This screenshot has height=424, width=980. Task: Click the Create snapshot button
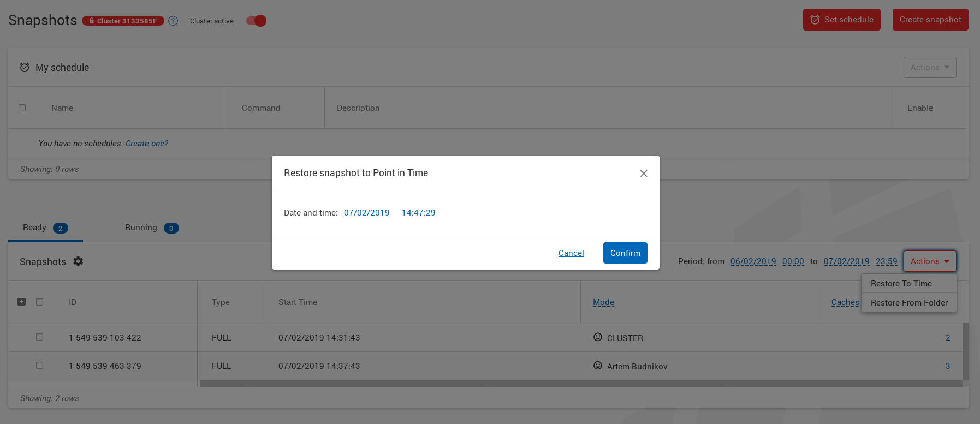[930, 20]
